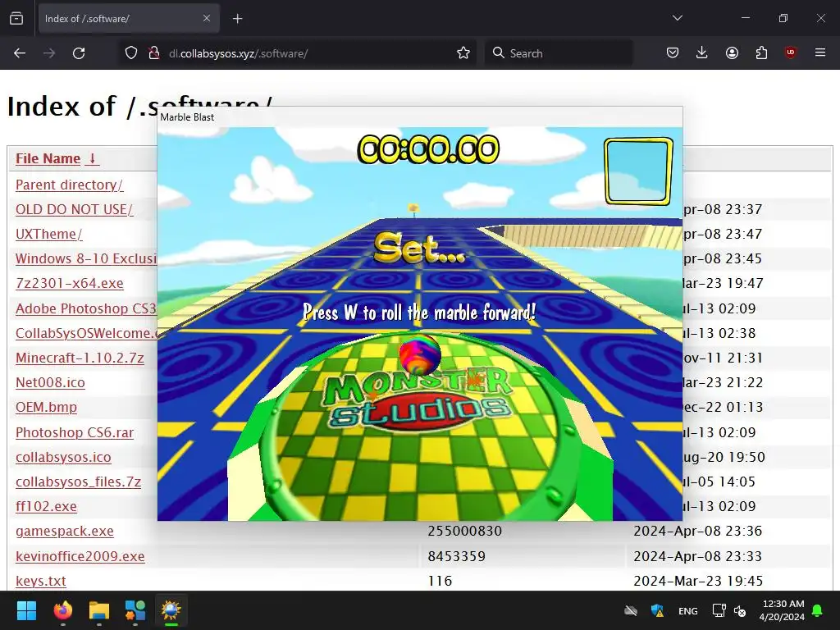
Task: Open collabsysos.ico file link
Action: coord(63,457)
